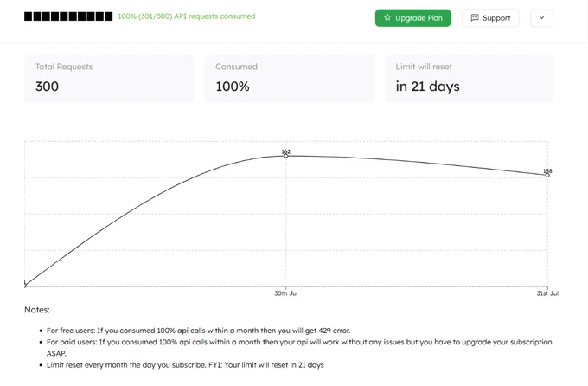Click the Upgrade Plan button

412,17
